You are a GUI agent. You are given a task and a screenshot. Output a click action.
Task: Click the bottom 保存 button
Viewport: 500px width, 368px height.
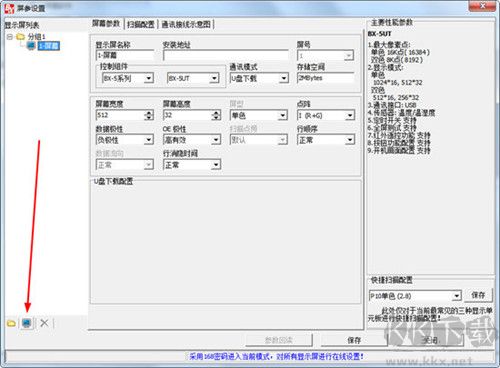354,340
